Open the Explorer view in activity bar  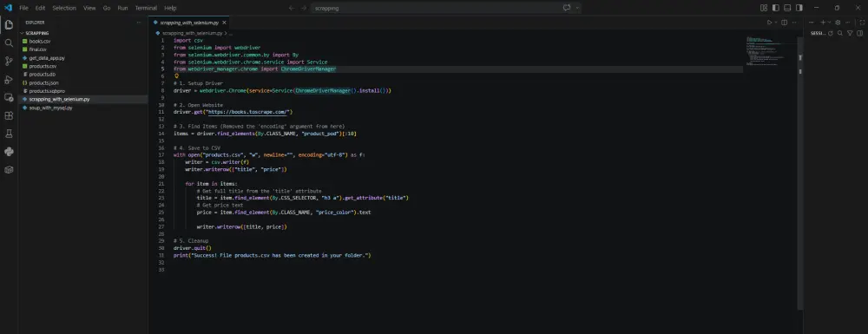coord(9,24)
